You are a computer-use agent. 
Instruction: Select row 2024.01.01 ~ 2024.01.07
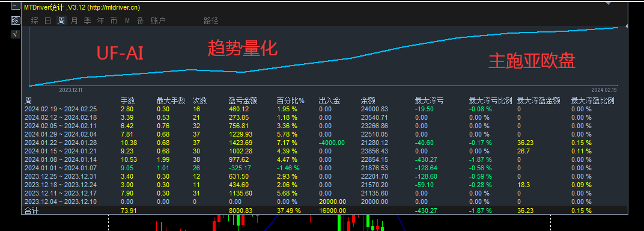324,168
